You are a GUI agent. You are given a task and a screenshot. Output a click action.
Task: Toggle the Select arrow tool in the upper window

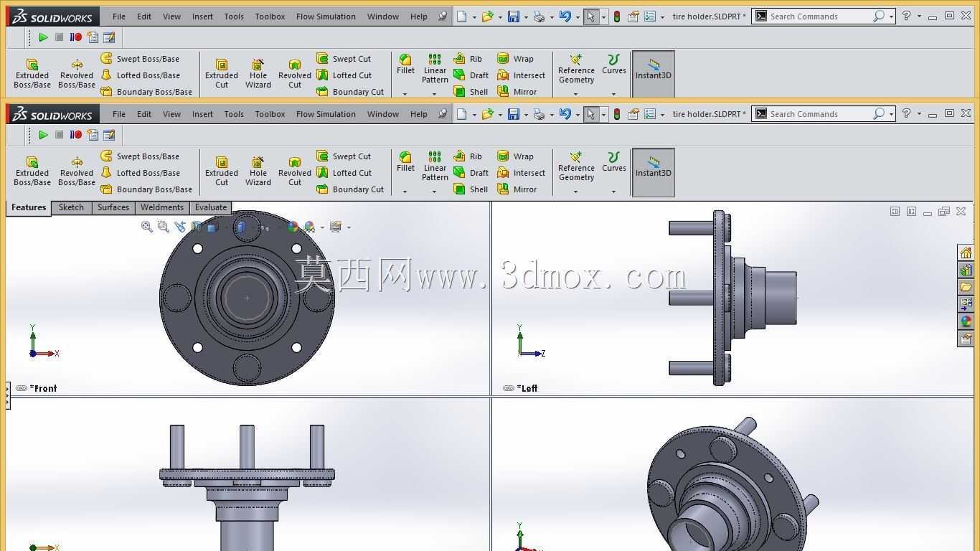tap(590, 17)
